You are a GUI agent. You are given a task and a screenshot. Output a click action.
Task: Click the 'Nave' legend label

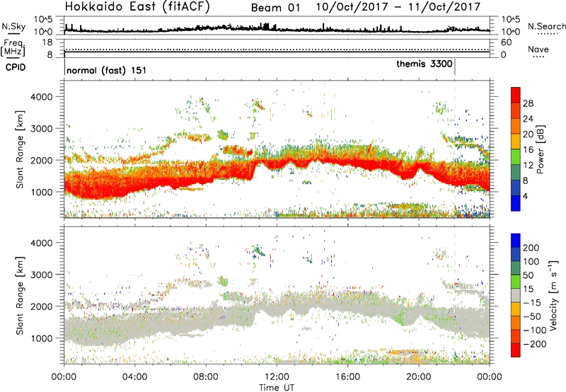click(x=538, y=49)
